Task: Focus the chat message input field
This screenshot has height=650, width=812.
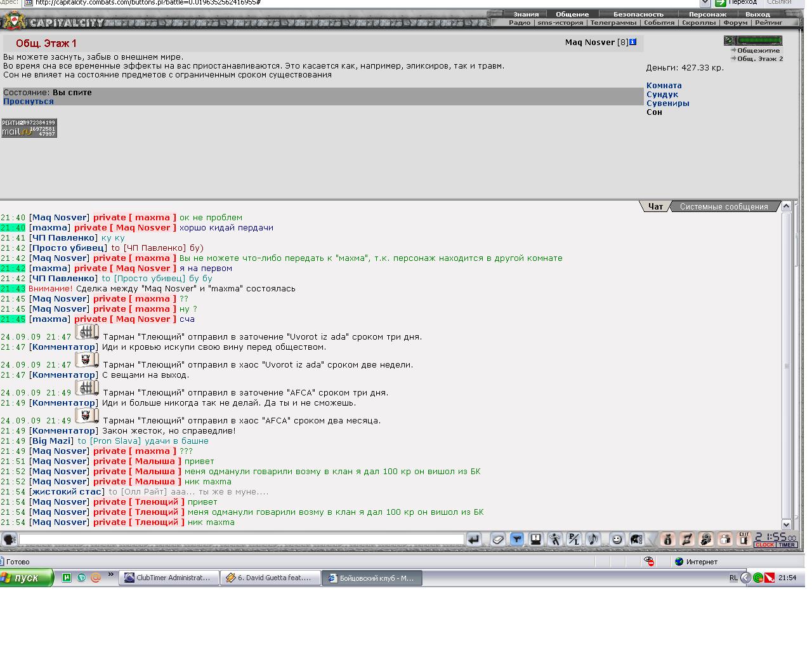Action: pos(242,540)
